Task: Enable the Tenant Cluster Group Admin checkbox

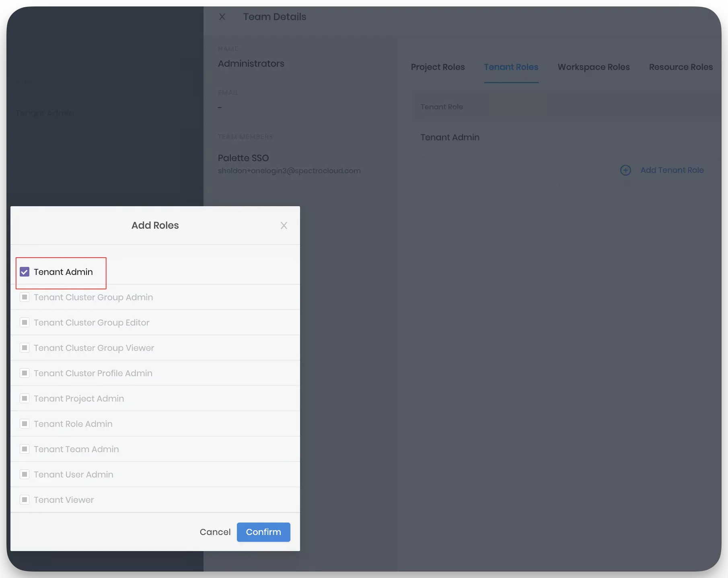Action: (25, 297)
